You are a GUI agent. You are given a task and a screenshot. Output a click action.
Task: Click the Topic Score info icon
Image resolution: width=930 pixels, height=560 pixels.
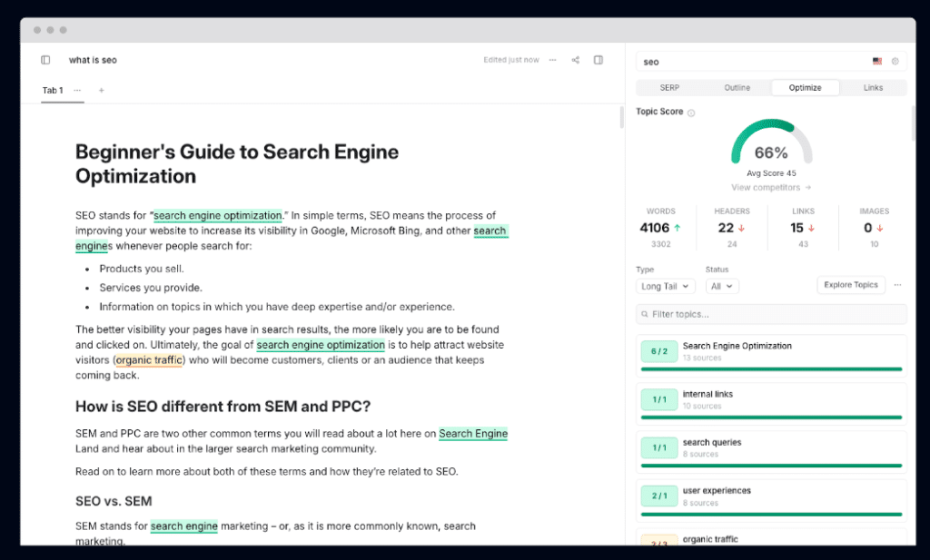[691, 113]
